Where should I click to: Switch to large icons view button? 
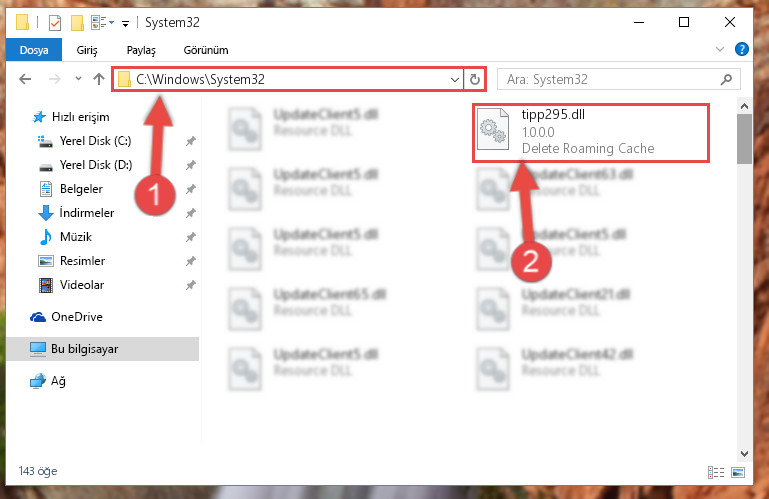[x=738, y=472]
